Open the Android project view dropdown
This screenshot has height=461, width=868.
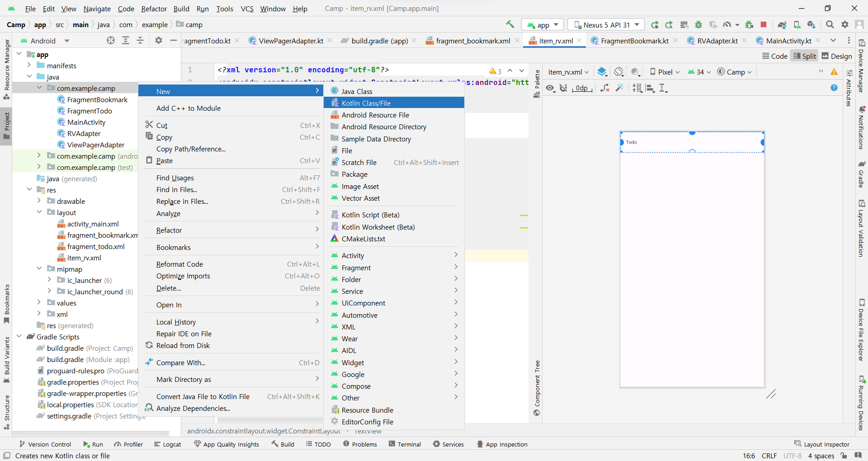tap(45, 41)
